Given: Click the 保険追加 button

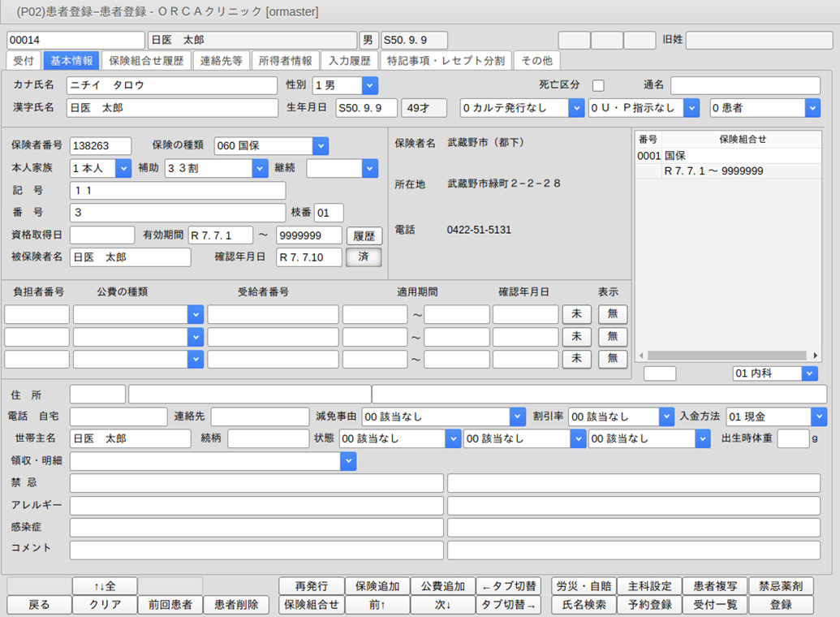Looking at the screenshot, I should (x=377, y=586).
